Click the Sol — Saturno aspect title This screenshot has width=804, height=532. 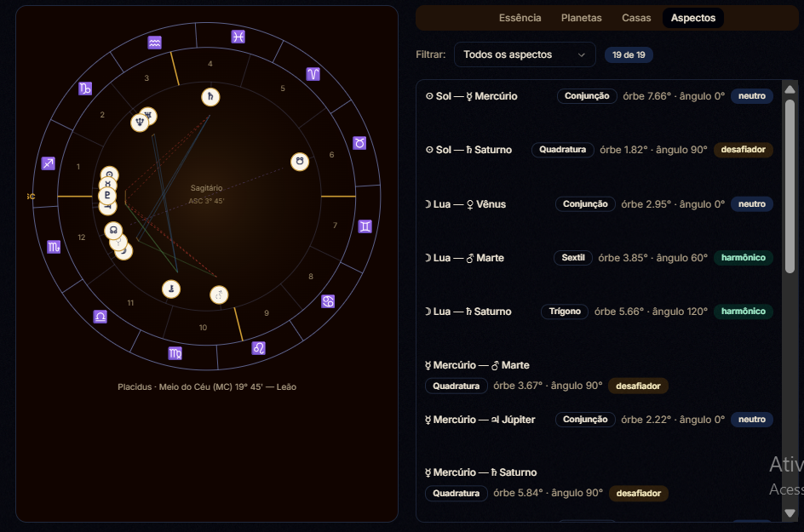click(468, 150)
